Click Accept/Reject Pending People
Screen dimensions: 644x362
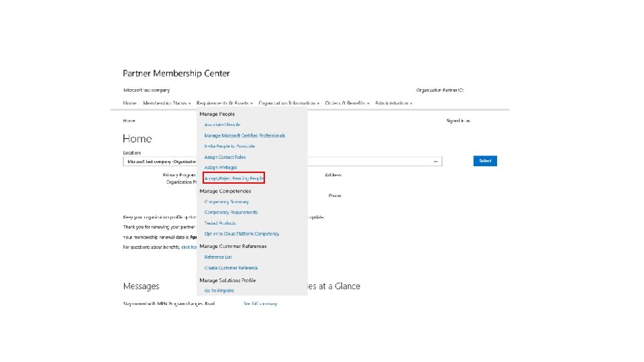[x=233, y=178]
